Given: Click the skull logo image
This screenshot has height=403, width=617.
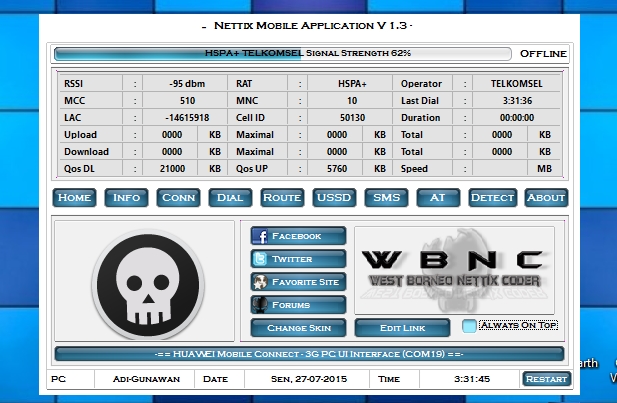Looking at the screenshot, I should pos(148,285).
